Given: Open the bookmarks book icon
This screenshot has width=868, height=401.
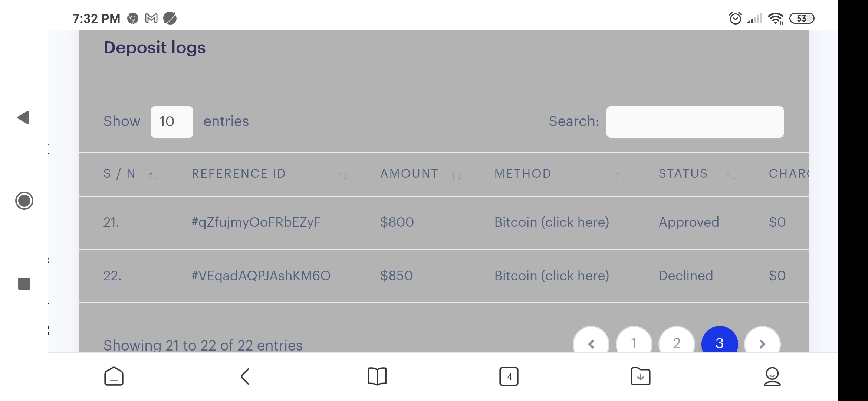Looking at the screenshot, I should click(377, 376).
